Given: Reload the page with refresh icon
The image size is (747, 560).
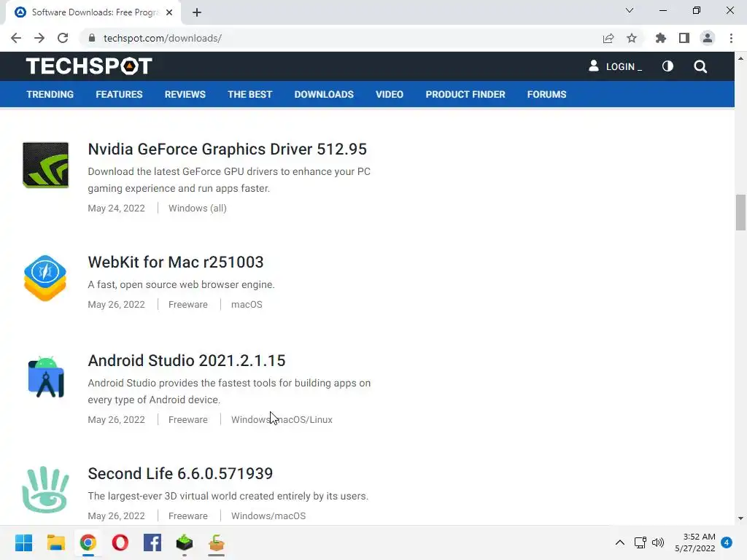Looking at the screenshot, I should pos(63,38).
